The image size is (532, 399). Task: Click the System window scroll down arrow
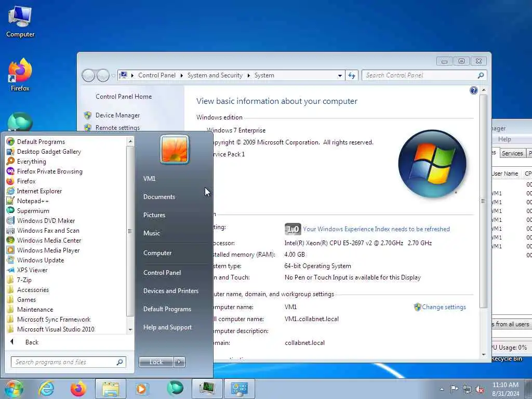tap(484, 354)
